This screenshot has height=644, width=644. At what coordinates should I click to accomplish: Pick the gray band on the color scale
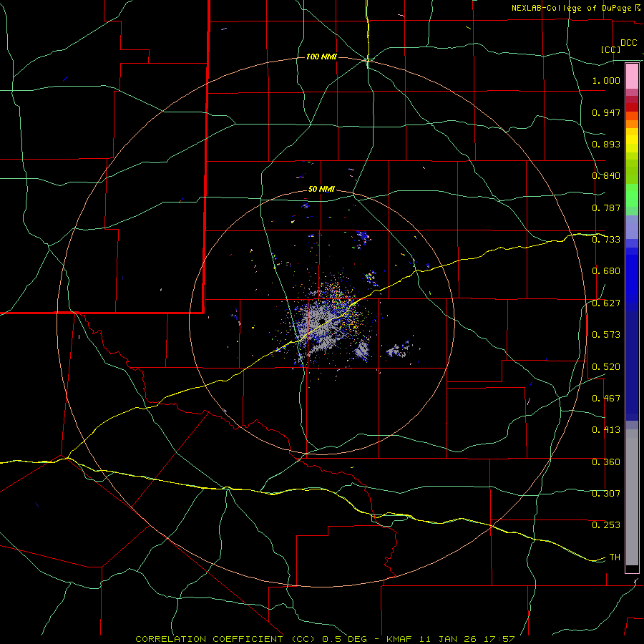click(x=632, y=497)
